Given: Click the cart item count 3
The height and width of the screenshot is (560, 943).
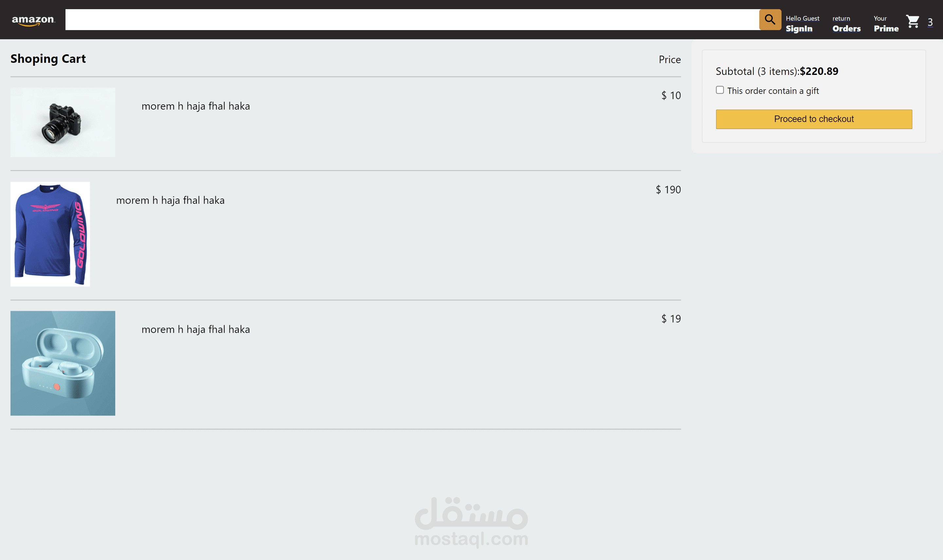Looking at the screenshot, I should tap(930, 22).
